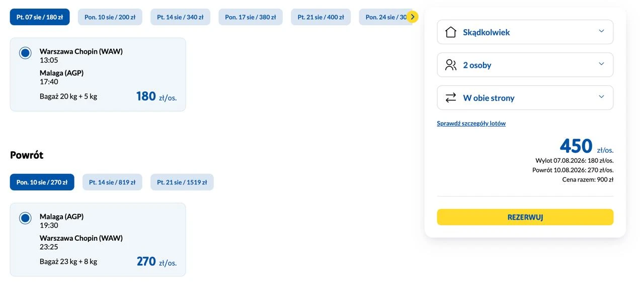Select the Warszawa to Malaga flight radio button
This screenshot has height=288, width=644.
25,53
